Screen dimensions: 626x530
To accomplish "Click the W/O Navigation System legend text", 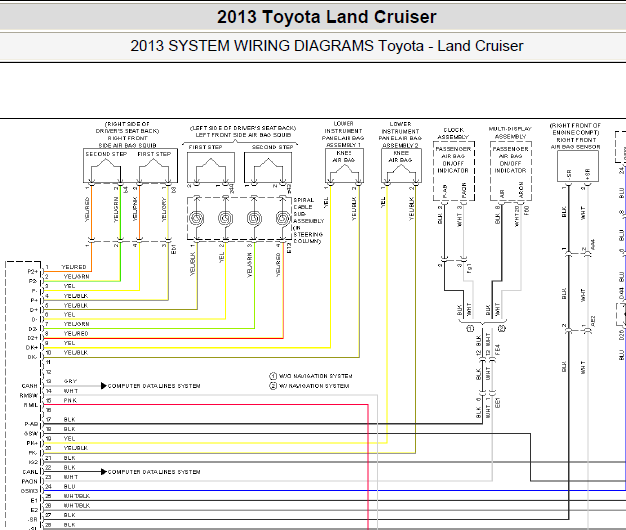I will [315, 376].
